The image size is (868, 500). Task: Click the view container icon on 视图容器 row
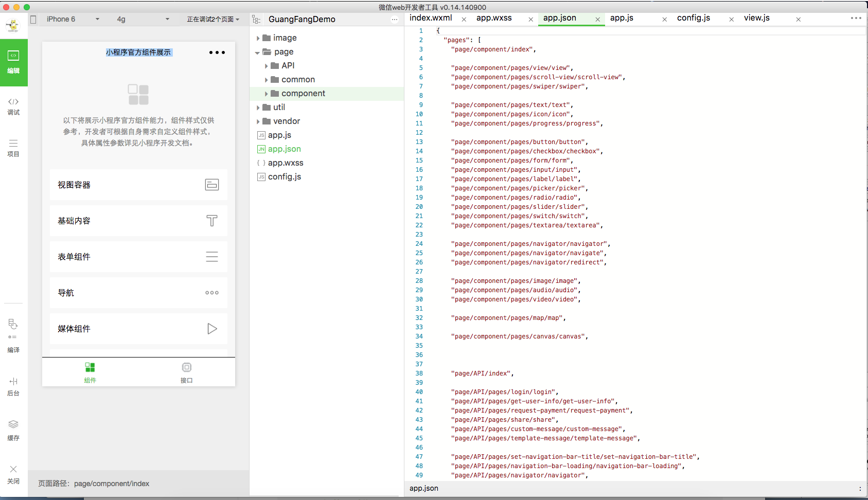pos(212,185)
